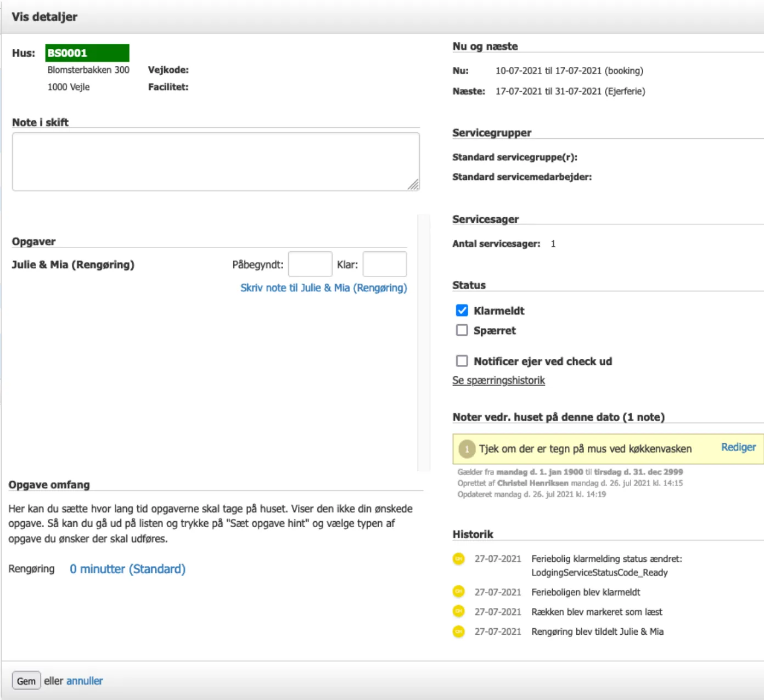This screenshot has height=700, width=764.
Task: Focus the 'Note i skift' text area
Action: pos(216,161)
